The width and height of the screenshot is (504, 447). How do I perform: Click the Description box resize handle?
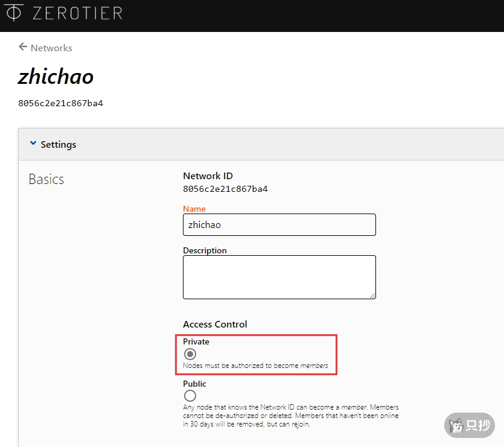(x=372, y=295)
